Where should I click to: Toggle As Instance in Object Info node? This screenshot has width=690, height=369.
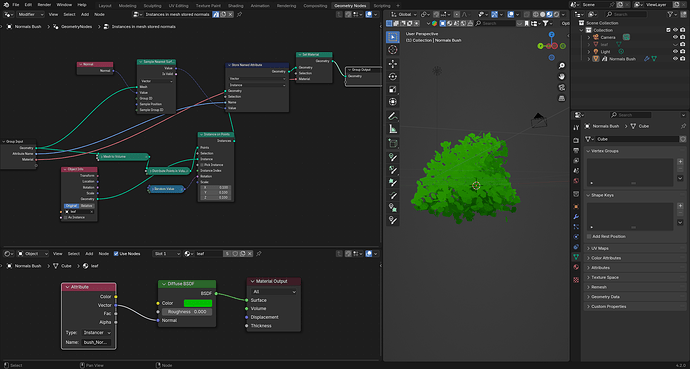[x=66, y=217]
